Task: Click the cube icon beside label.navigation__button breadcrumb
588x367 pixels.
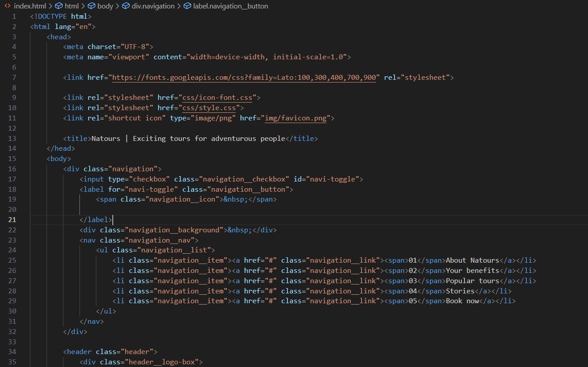Action: pyautogui.click(x=187, y=6)
